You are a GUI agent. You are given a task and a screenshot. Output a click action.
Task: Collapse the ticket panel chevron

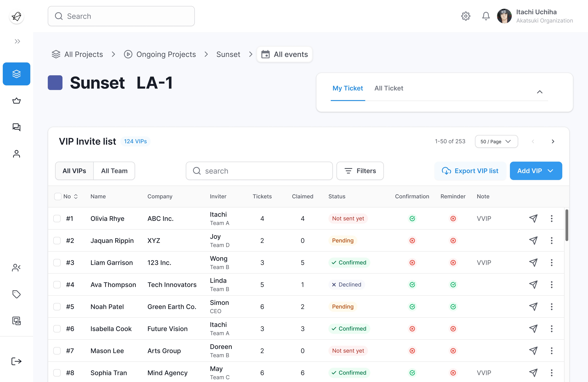click(540, 92)
